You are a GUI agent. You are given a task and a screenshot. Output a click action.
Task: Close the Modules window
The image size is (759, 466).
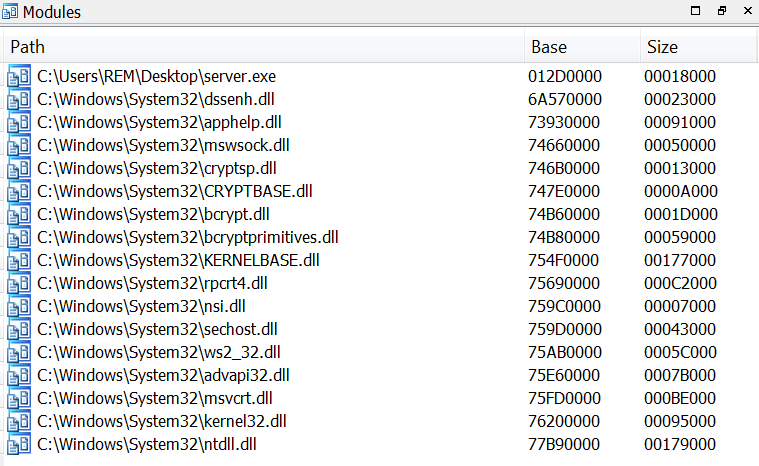point(748,11)
